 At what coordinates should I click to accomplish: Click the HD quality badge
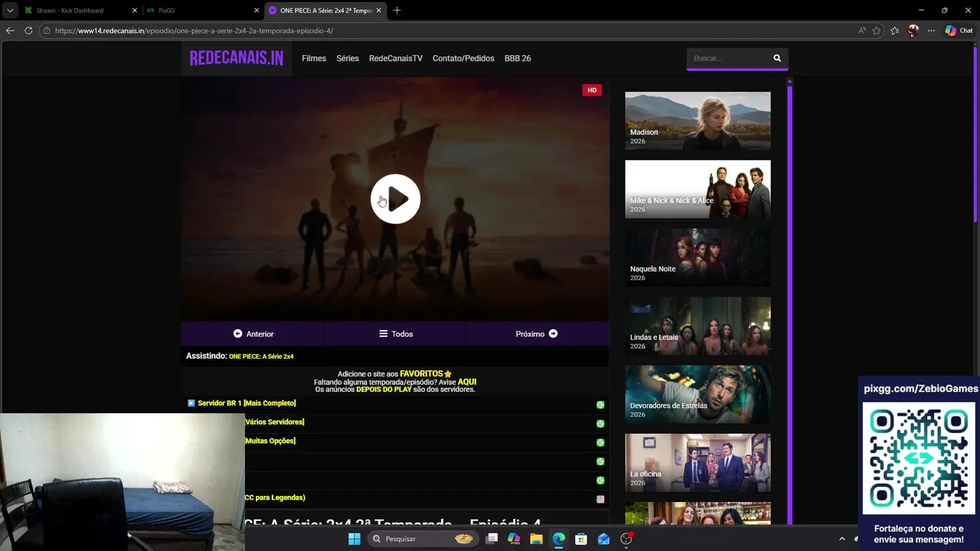[x=592, y=90]
